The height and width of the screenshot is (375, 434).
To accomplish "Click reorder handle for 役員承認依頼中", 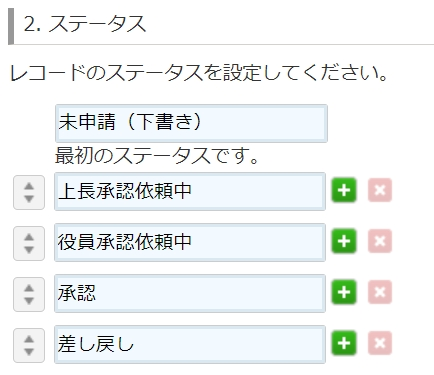I will coord(29,243).
